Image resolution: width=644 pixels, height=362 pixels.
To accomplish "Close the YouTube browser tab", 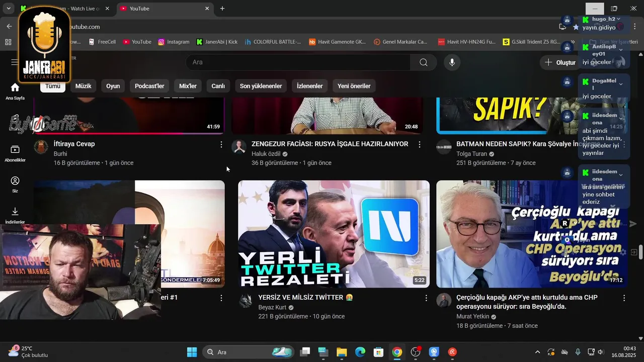I will pos(207,9).
